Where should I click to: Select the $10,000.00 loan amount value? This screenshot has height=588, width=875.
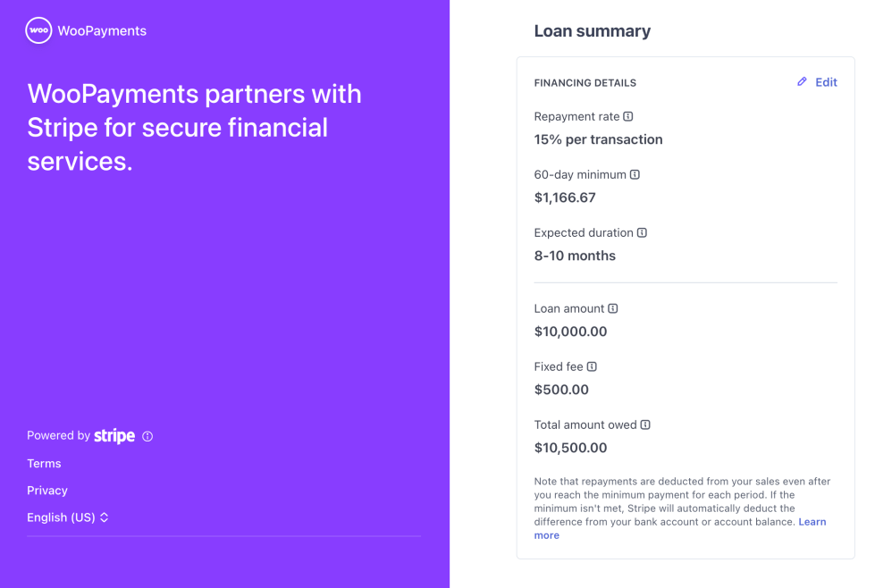pyautogui.click(x=570, y=332)
